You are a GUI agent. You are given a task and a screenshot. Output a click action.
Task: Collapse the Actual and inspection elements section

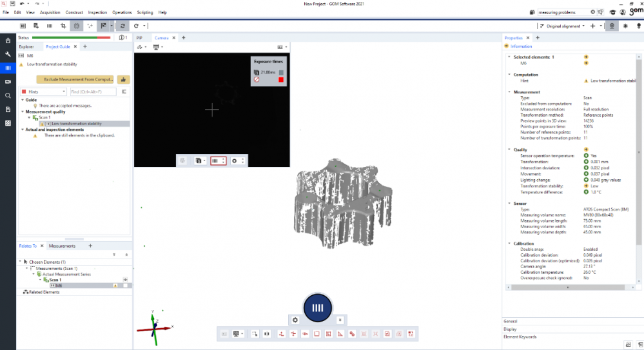[23, 130]
